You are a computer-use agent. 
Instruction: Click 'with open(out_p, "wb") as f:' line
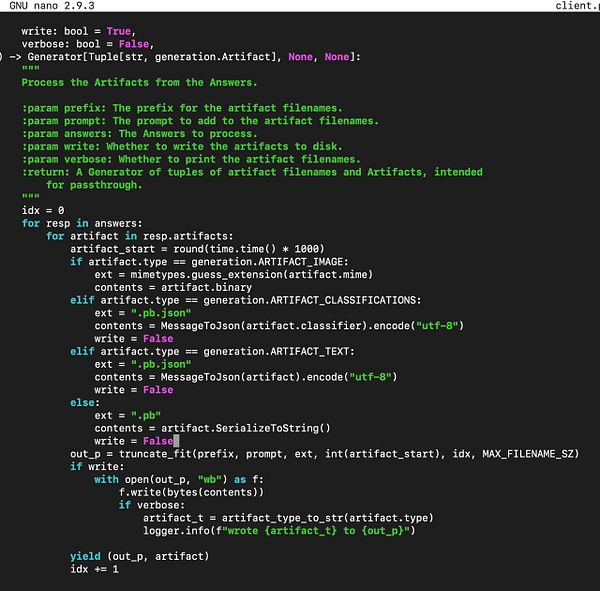point(179,480)
